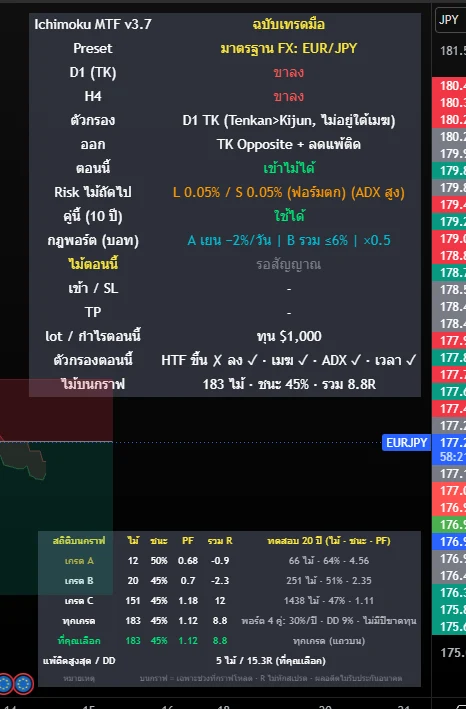Click the "Preset" row label

(x=93, y=48)
